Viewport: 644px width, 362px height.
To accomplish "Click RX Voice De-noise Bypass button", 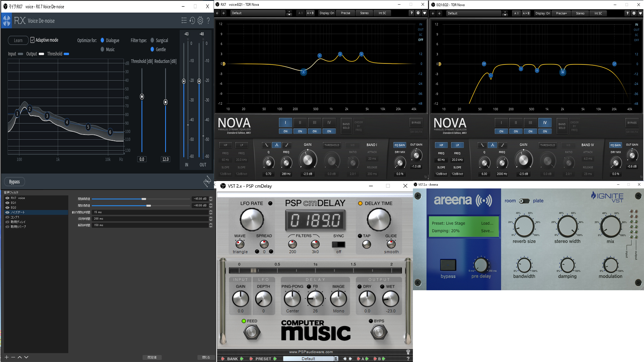I will point(14,182).
